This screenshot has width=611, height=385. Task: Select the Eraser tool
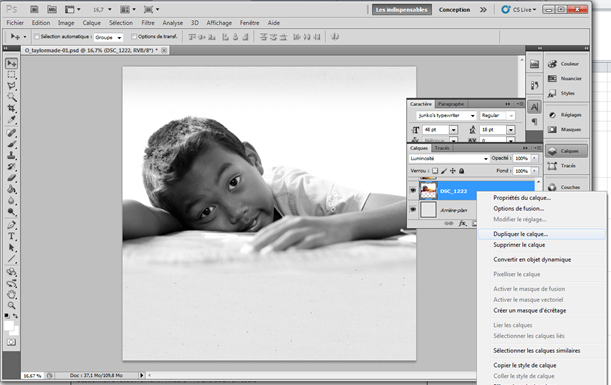pos(11,178)
